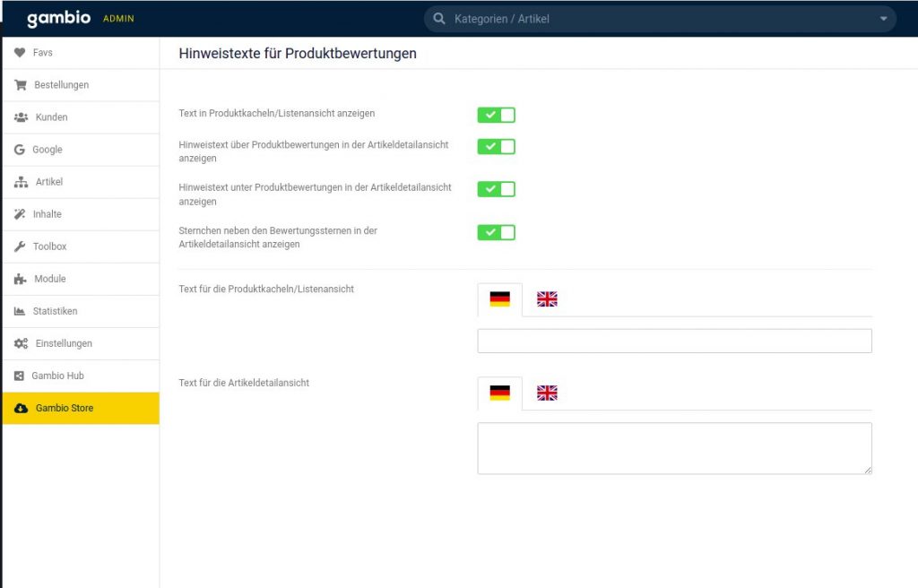Toggle Hinweistext über Produktbewertungen switch
The height and width of the screenshot is (588, 918).
(x=496, y=146)
